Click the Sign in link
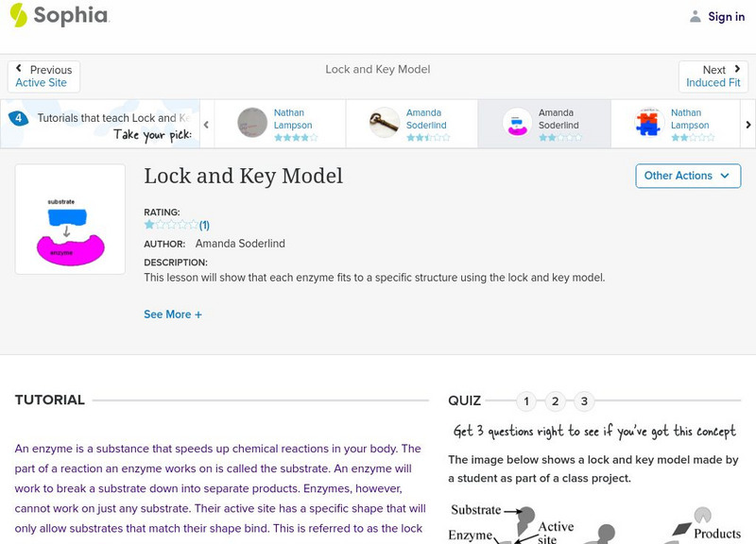756x544 pixels. pyautogui.click(x=727, y=16)
